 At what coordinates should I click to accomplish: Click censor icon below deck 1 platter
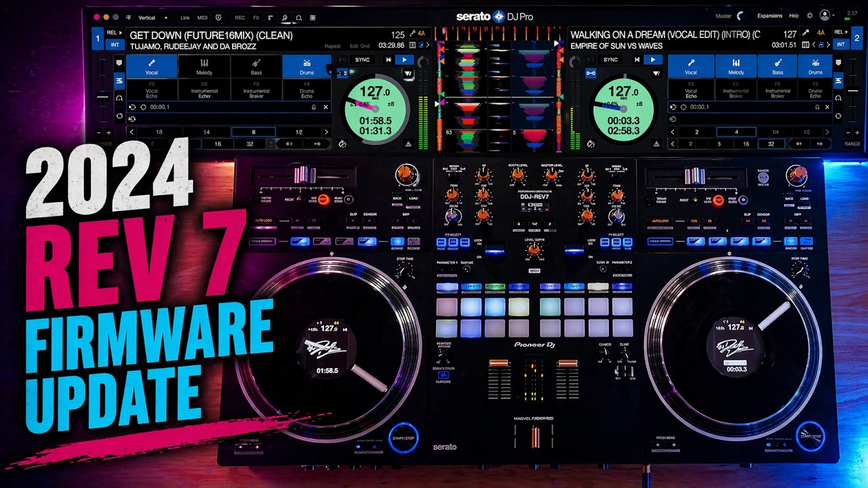click(x=342, y=144)
